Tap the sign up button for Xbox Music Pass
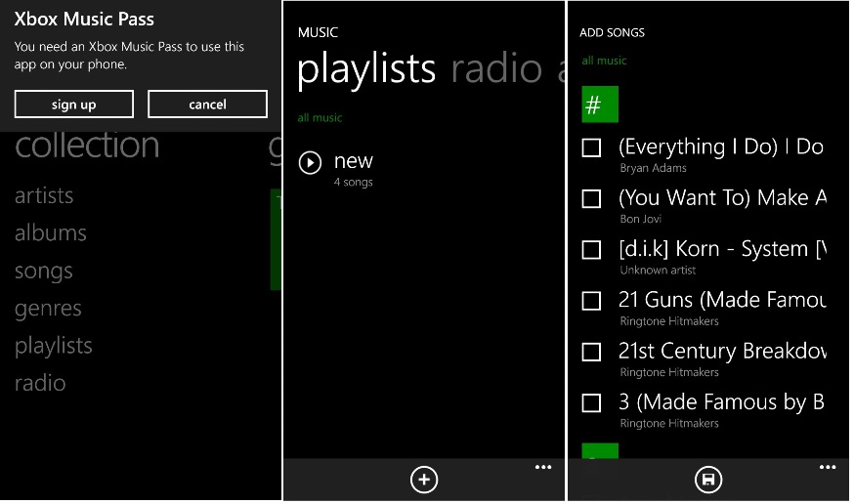This screenshot has height=504, width=854. pos(74,104)
